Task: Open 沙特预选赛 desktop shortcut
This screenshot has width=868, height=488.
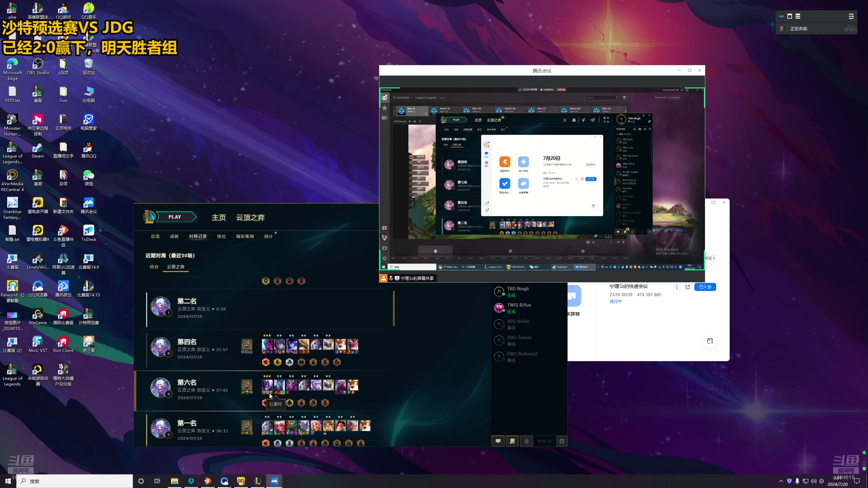Action: (x=88, y=316)
